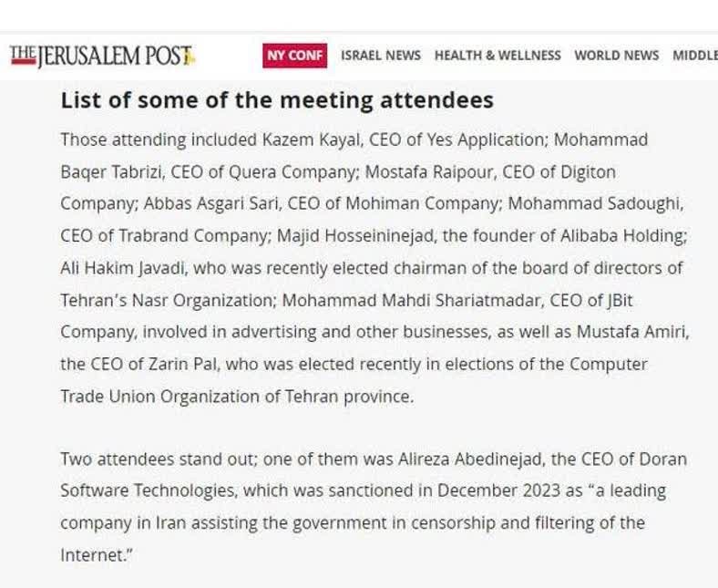Open Health & Wellness menu item

tap(497, 56)
